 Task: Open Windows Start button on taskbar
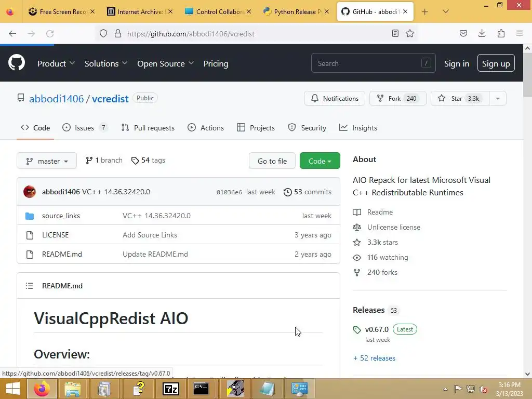12,389
